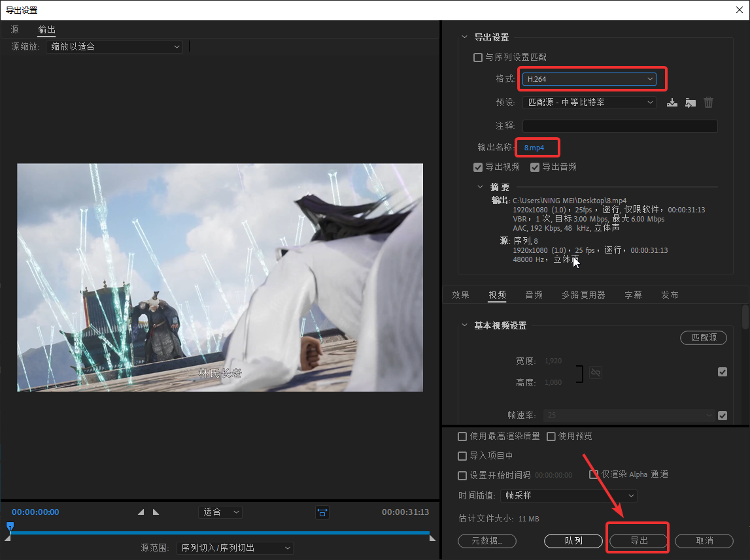Open the time interpolation dropdown
750x560 pixels.
click(569, 495)
